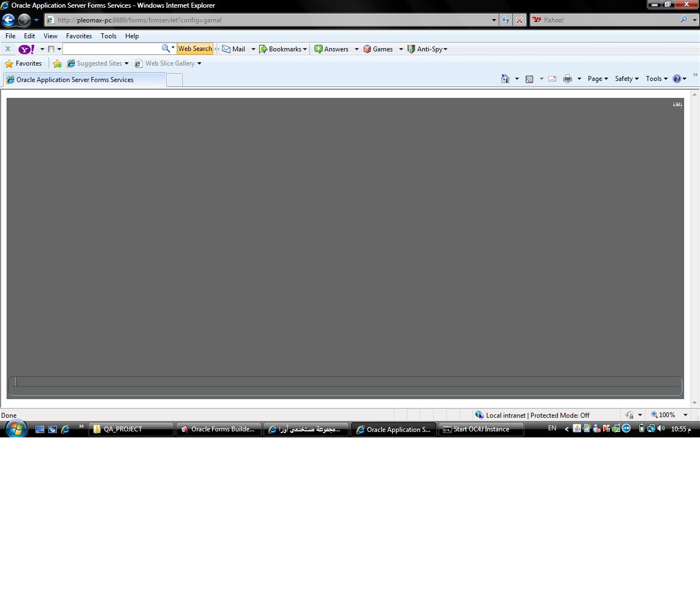Expand the Page dropdown menu
This screenshot has width=700, height=614.
(x=598, y=79)
